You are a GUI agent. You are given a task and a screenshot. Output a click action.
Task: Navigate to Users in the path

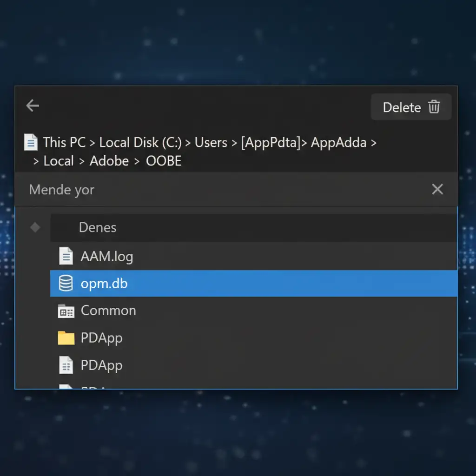point(211,142)
